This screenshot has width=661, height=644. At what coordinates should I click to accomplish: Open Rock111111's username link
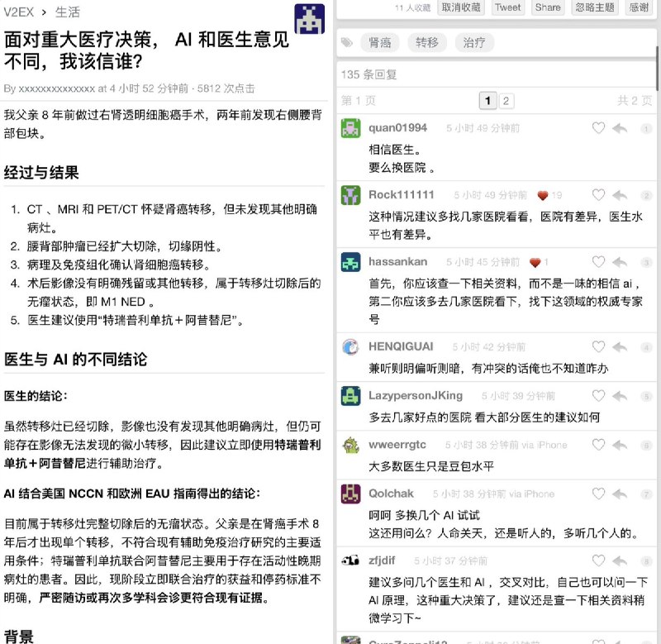(402, 195)
